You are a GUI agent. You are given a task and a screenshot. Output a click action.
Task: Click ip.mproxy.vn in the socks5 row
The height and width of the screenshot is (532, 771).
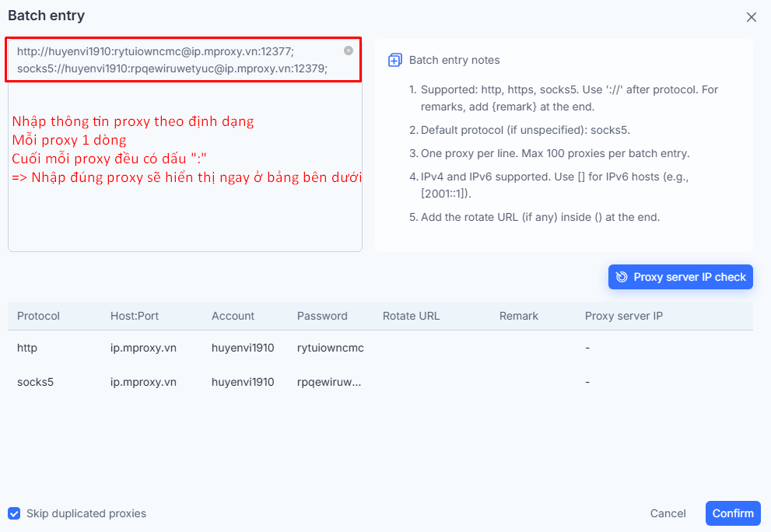pos(143,382)
